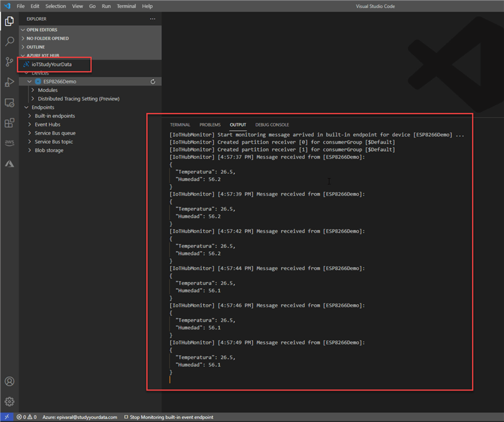Switch to the Debug Console tab
Viewport: 504px width, 422px height.
pos(272,125)
